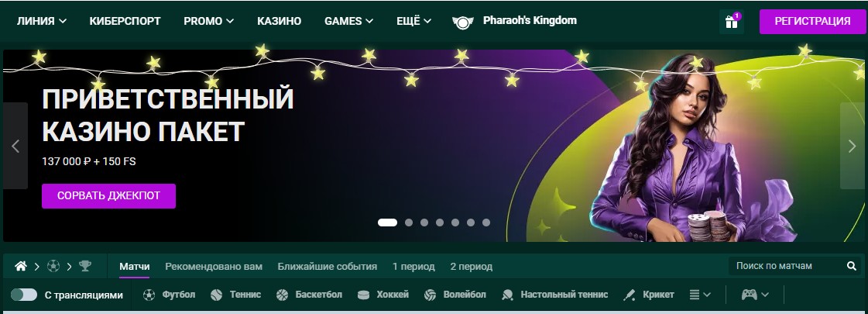
Task: Click the РЕГИСТРАЦИЯ button
Action: [812, 22]
